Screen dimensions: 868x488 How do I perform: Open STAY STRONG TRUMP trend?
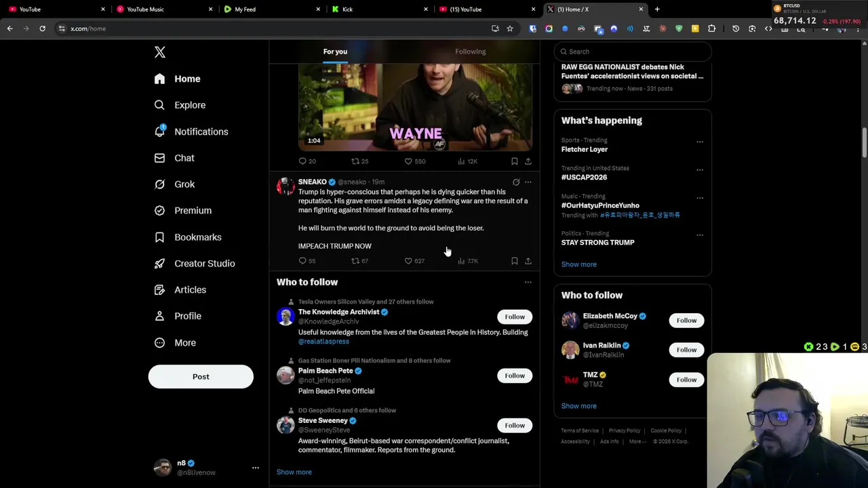[597, 243]
